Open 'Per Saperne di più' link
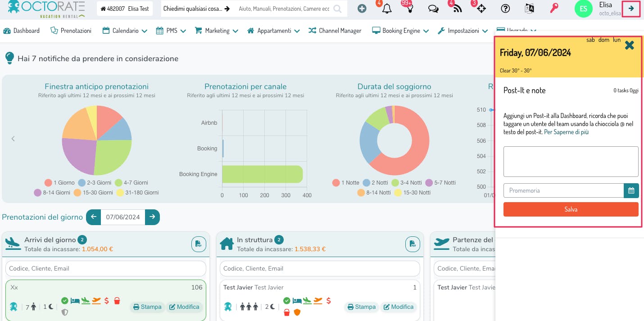 point(566,132)
